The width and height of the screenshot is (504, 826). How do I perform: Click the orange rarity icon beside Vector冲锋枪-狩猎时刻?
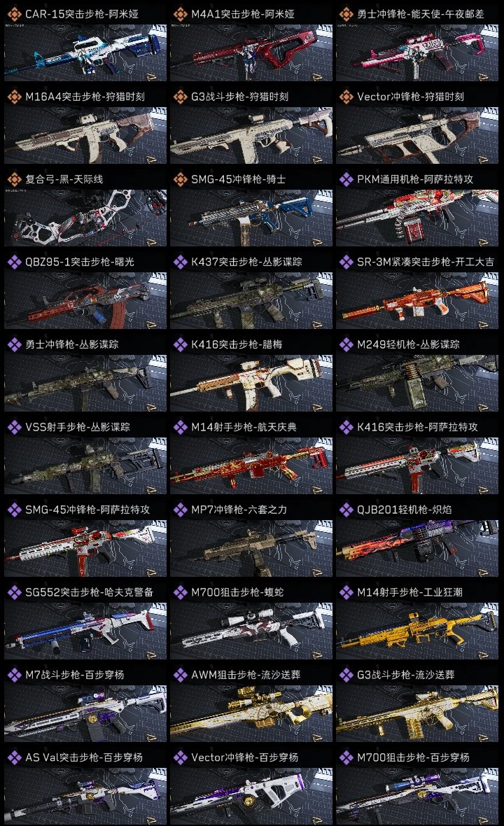point(346,97)
